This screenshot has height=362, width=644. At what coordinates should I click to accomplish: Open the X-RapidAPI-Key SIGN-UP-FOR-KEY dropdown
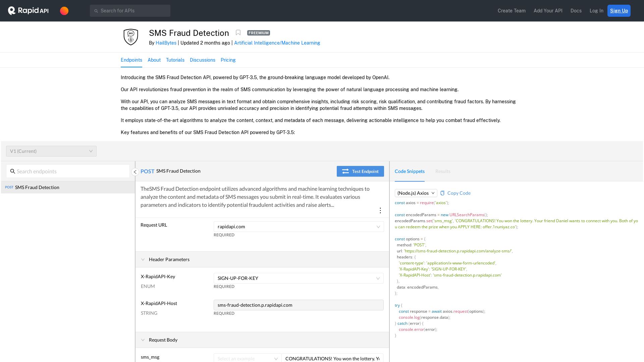299,278
